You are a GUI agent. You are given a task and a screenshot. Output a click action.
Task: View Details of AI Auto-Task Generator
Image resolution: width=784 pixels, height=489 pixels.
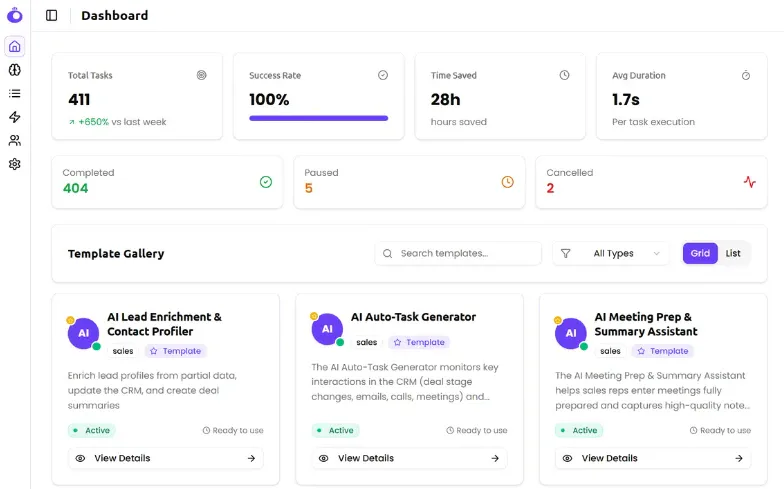click(410, 458)
